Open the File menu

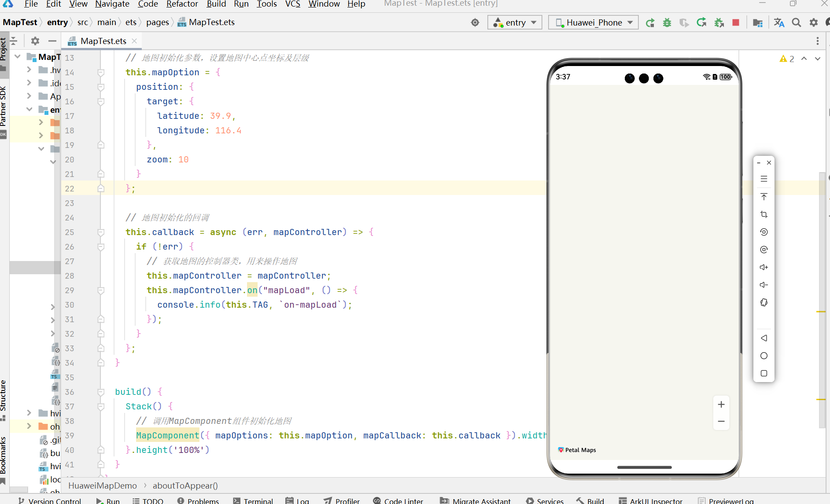point(31,4)
